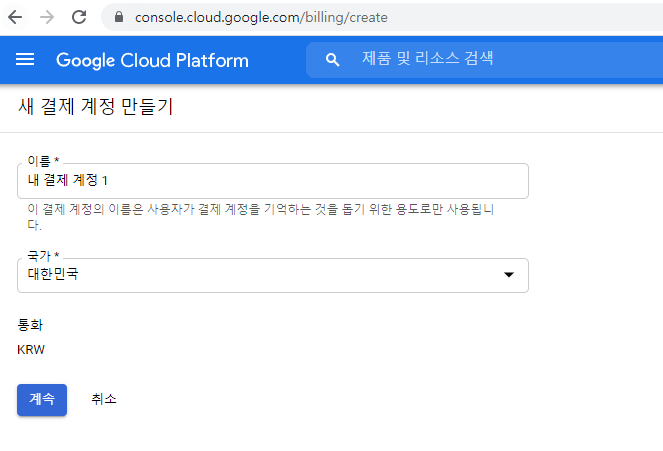The image size is (663, 451).
Task: Go back using the browser back arrow
Action: 15,17
